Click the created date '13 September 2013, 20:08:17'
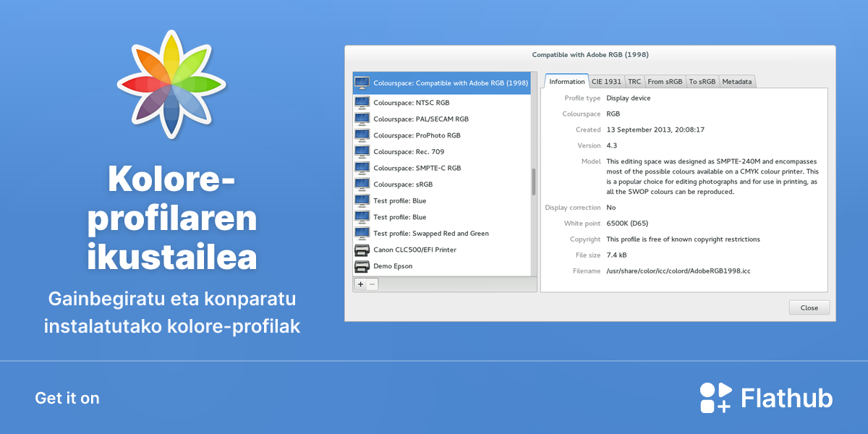This screenshot has height=434, width=868. pos(655,130)
